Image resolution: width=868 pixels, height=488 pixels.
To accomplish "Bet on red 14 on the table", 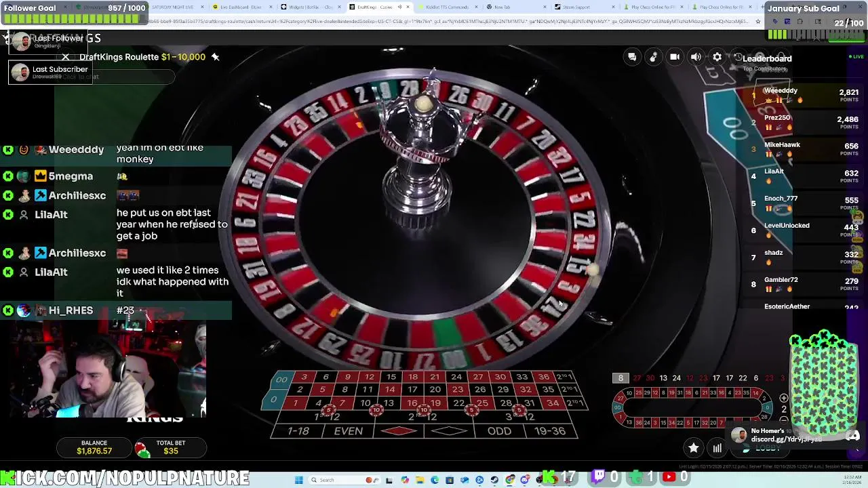I will [389, 390].
